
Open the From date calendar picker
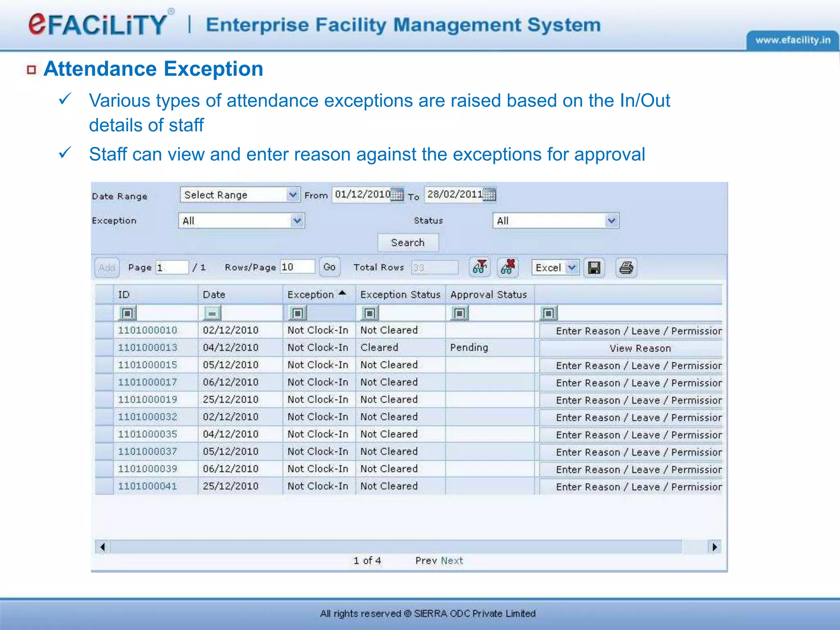397,194
